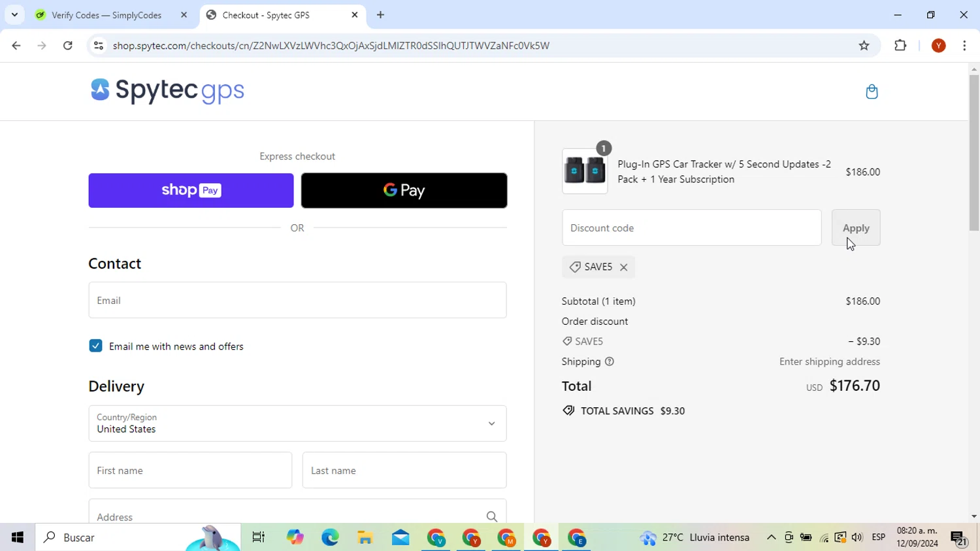Focus the Last name field

click(x=404, y=470)
